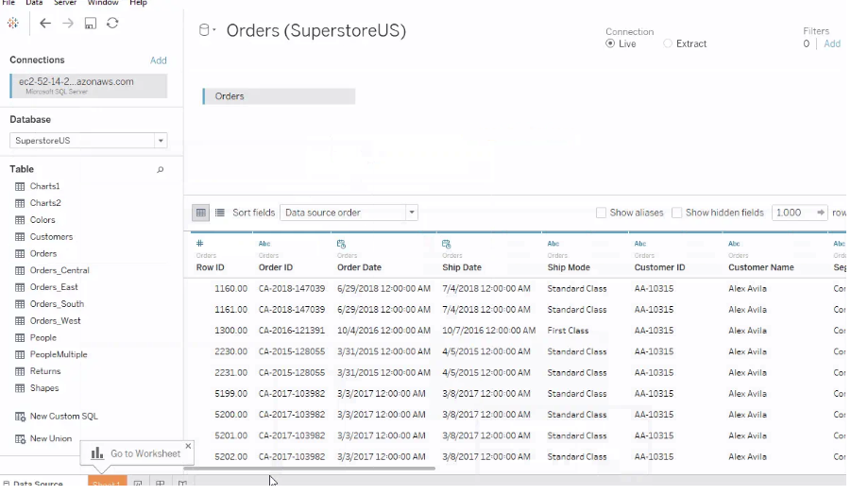This screenshot has width=868, height=495.
Task: Select the Orders_East table
Action: click(53, 287)
